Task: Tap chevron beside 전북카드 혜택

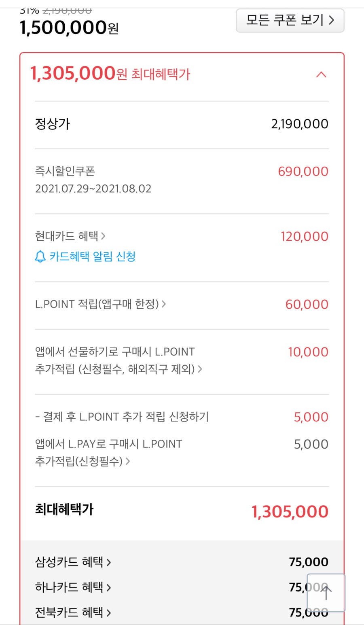Action: [108, 613]
